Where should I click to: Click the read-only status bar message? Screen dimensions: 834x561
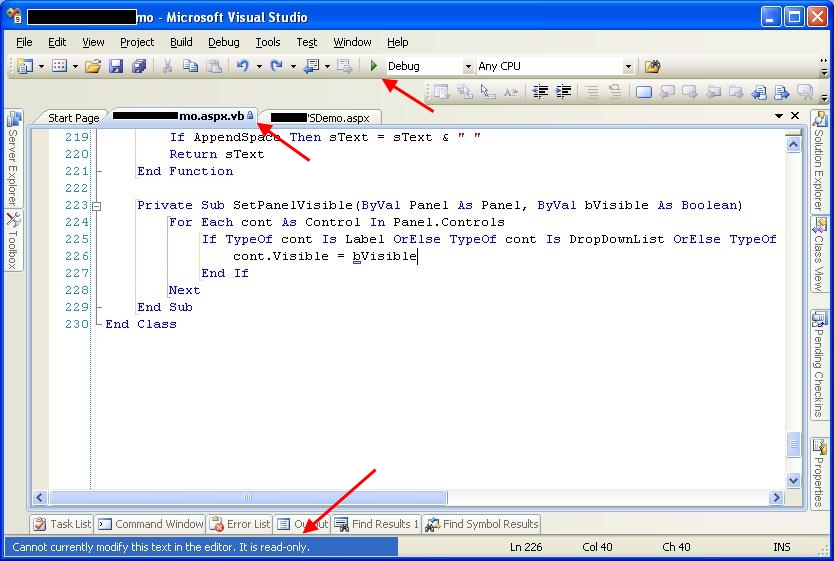click(x=161, y=547)
